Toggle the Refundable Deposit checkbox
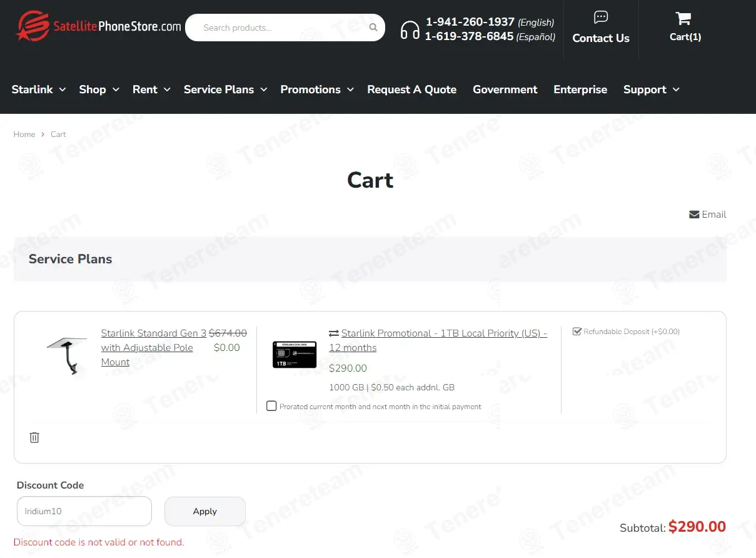This screenshot has height=558, width=756. 577,331
